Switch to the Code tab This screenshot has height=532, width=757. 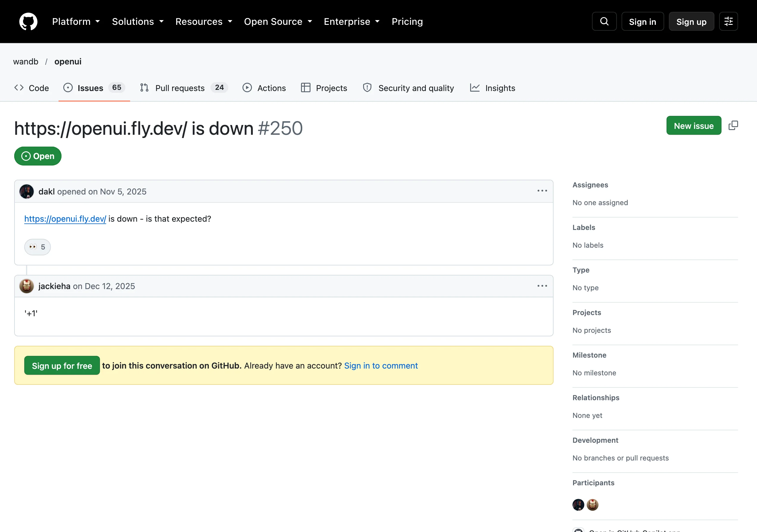[x=32, y=88]
